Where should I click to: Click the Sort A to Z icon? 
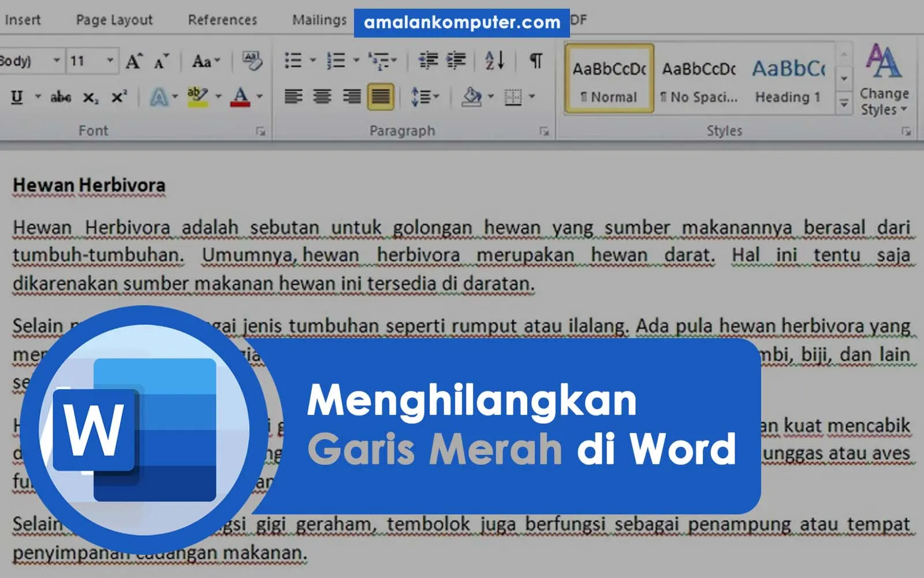click(495, 60)
